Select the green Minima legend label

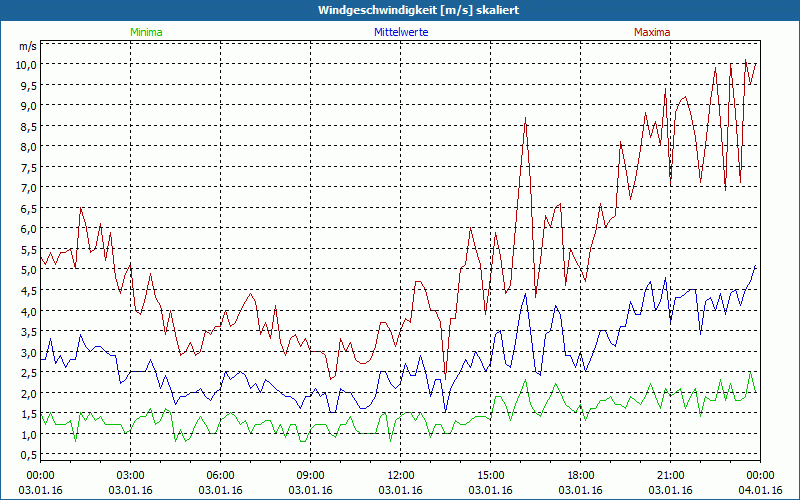point(147,32)
